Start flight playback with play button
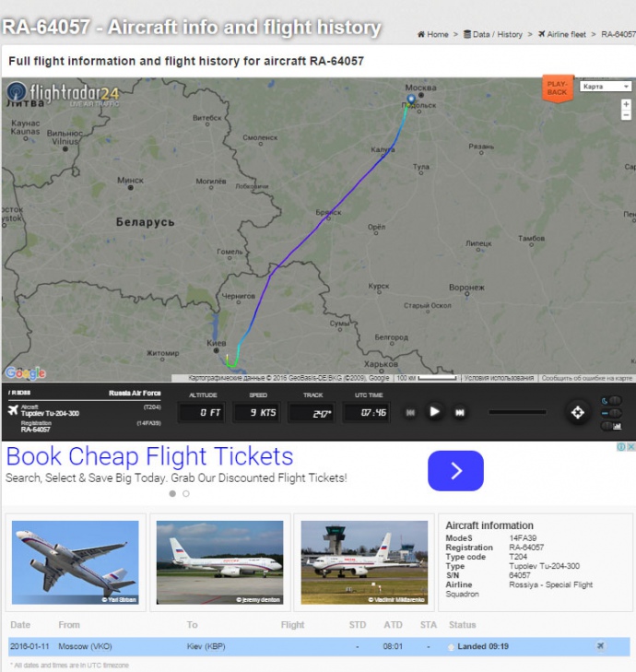 [434, 412]
